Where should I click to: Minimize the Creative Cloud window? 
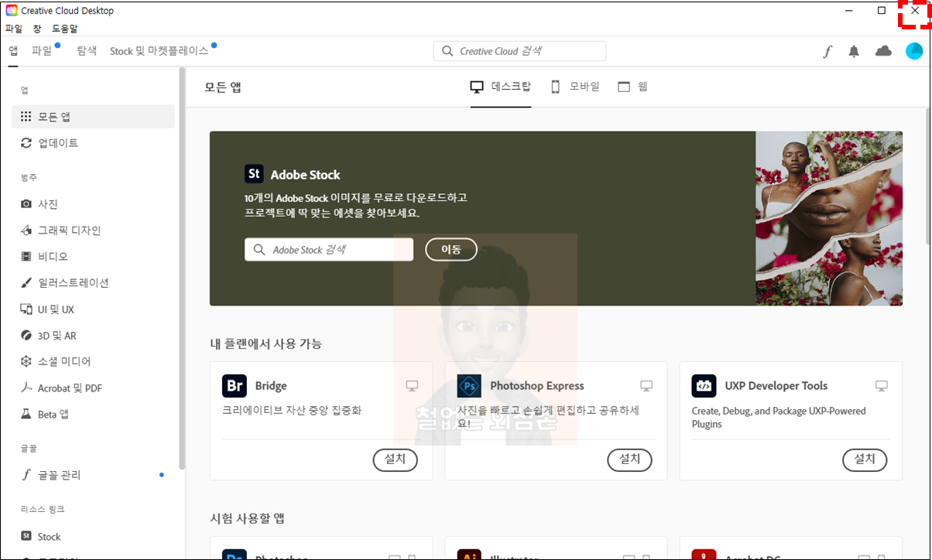coord(850,11)
